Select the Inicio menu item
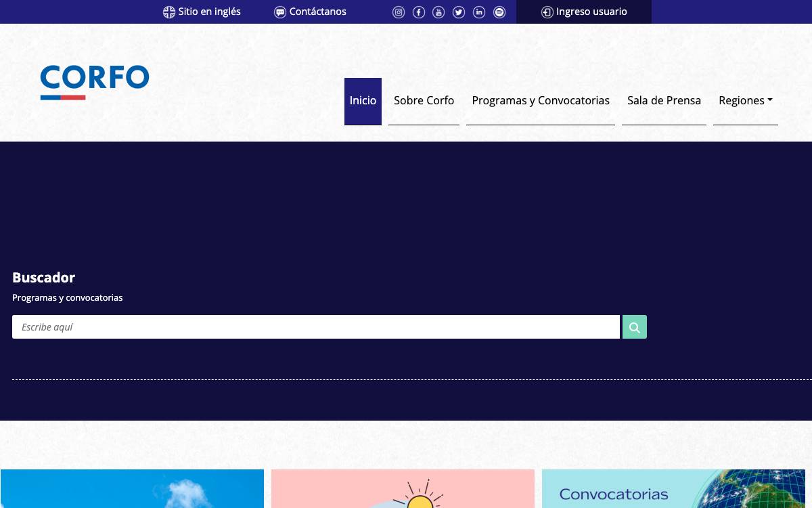The height and width of the screenshot is (508, 812). [x=363, y=101]
